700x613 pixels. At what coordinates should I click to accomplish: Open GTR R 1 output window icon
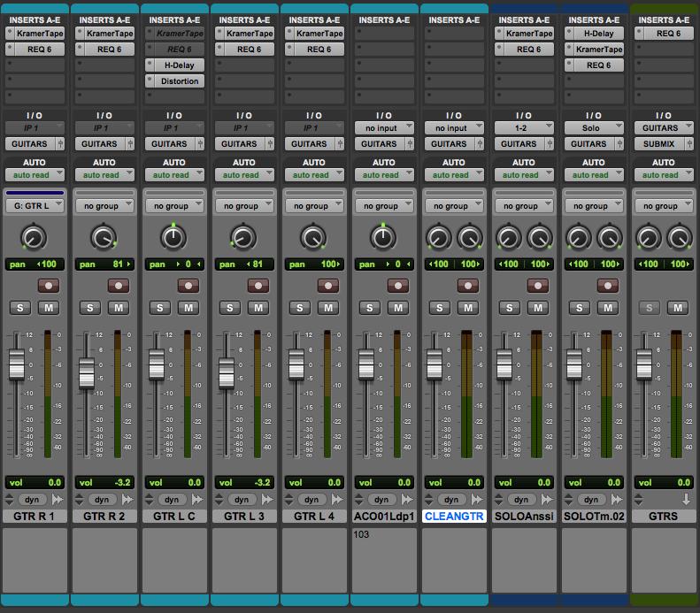tap(60, 143)
